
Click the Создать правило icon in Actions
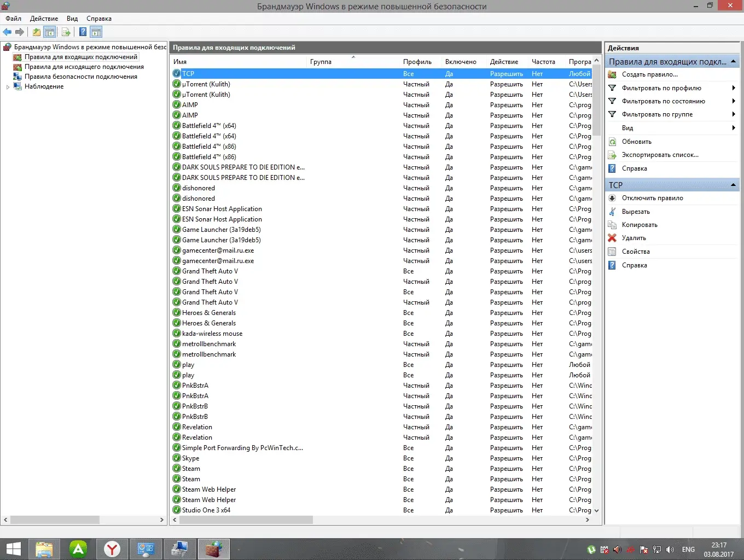(612, 74)
